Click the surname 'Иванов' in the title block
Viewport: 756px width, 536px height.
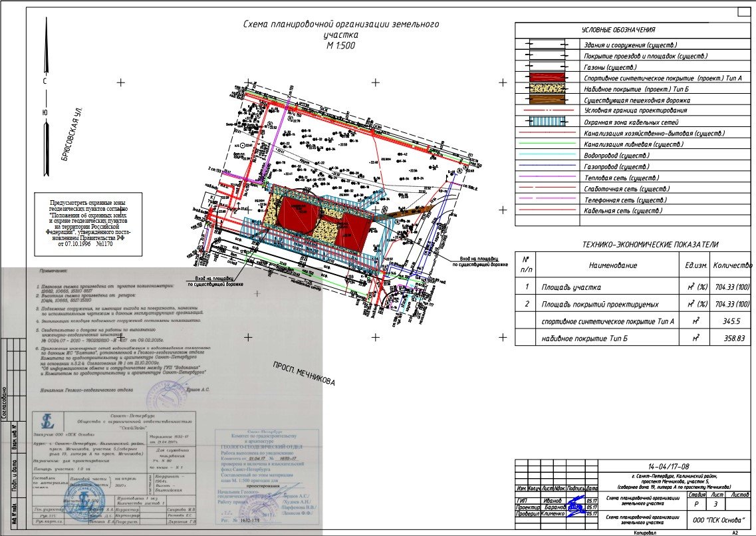point(552,501)
